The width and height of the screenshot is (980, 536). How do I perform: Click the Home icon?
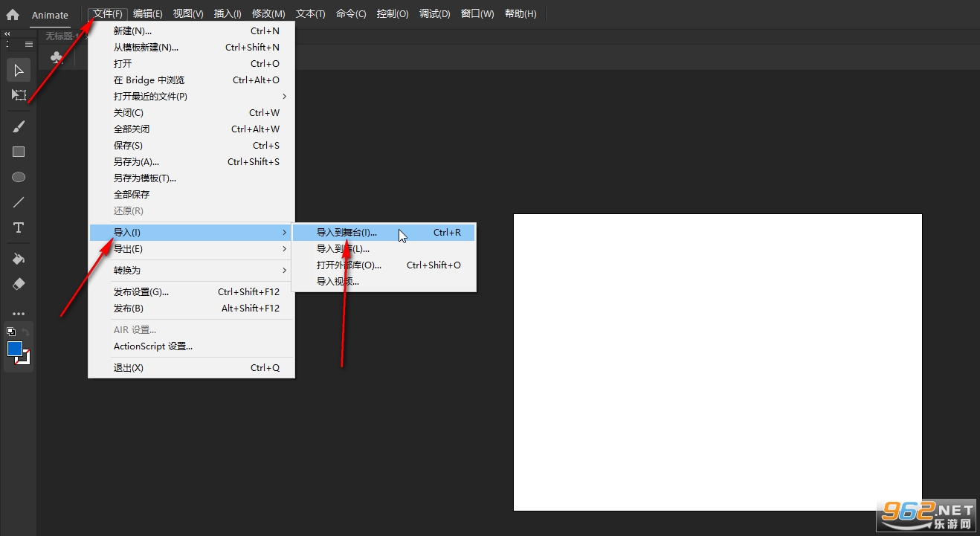pyautogui.click(x=13, y=14)
